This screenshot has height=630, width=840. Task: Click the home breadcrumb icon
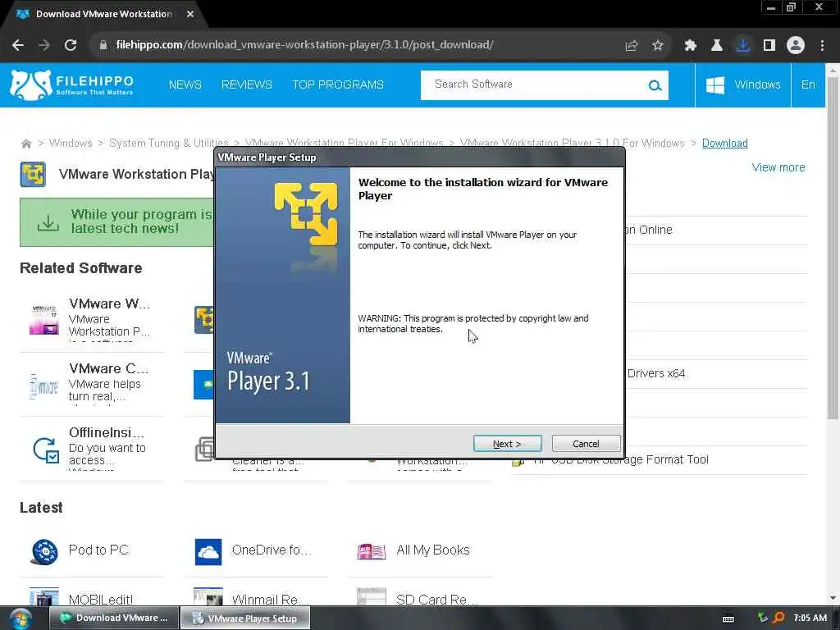pyautogui.click(x=25, y=144)
